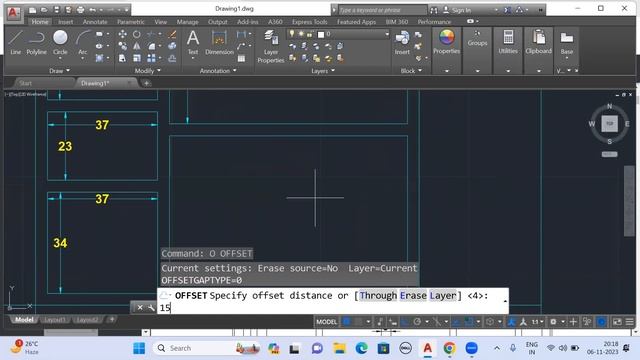The height and width of the screenshot is (360, 640).
Task: Pick the Mirror tool in Modify panel
Action: [x=137, y=46]
